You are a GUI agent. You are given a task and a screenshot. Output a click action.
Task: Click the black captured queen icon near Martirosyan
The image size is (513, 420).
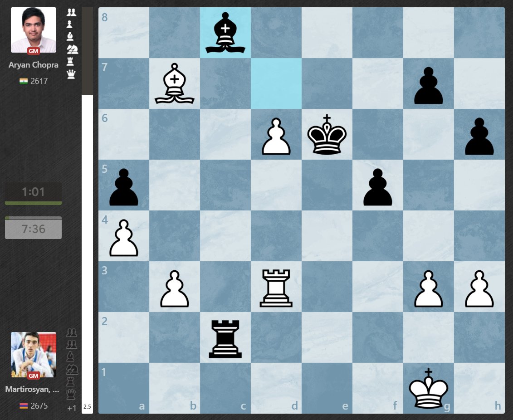tap(71, 394)
